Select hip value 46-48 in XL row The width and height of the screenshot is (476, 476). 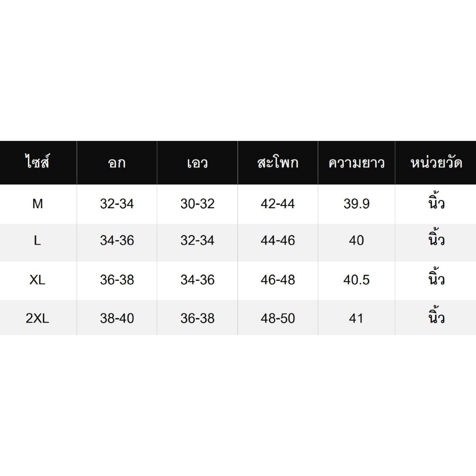[x=278, y=280]
